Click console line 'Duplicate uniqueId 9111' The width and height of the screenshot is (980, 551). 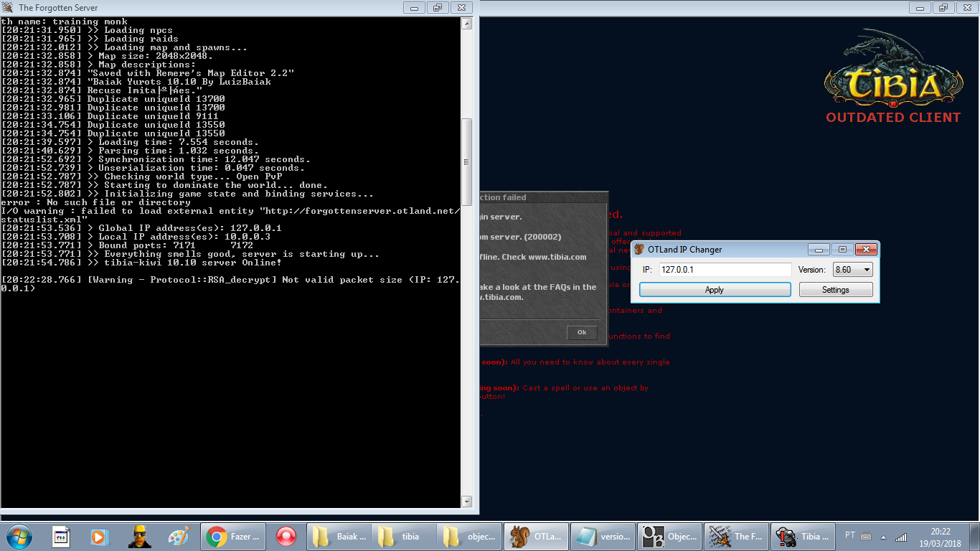point(110,116)
